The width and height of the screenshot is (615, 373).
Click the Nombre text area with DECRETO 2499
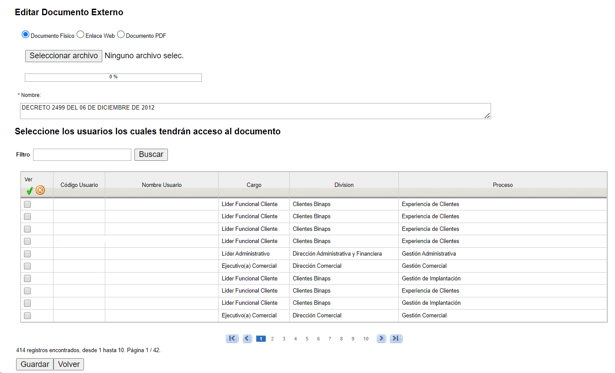click(x=255, y=111)
